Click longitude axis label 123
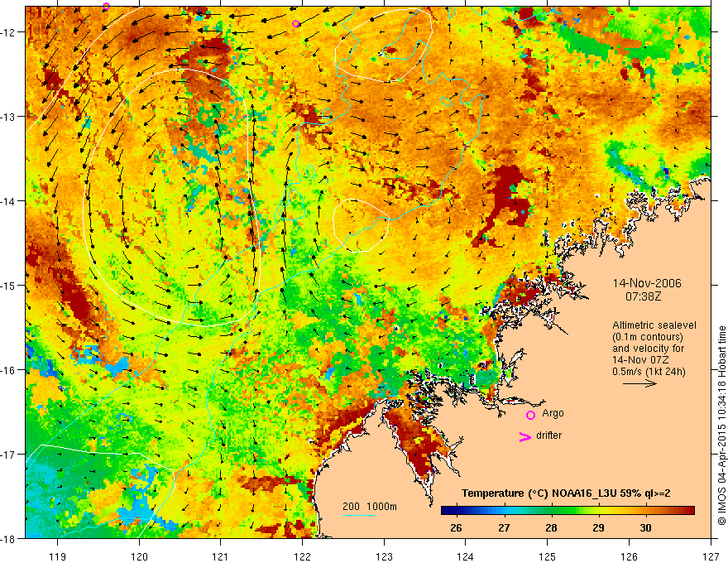The width and height of the screenshot is (728, 563). (384, 556)
